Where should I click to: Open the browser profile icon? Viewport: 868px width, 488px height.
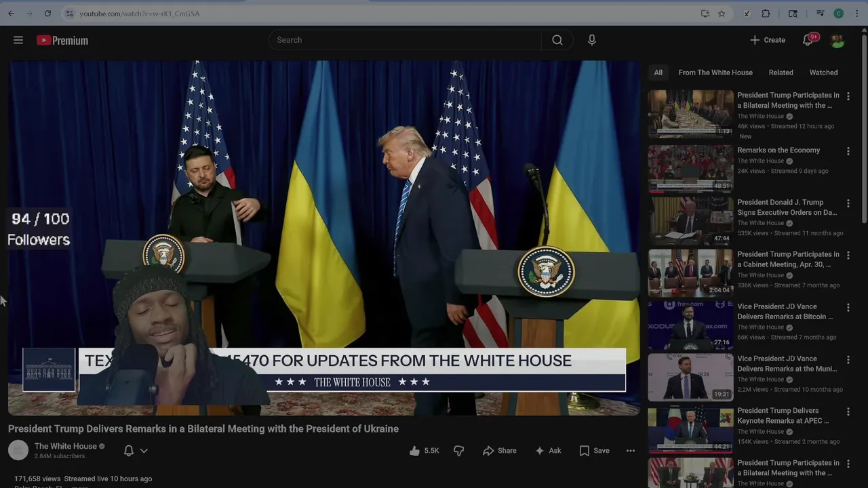[x=839, y=14]
